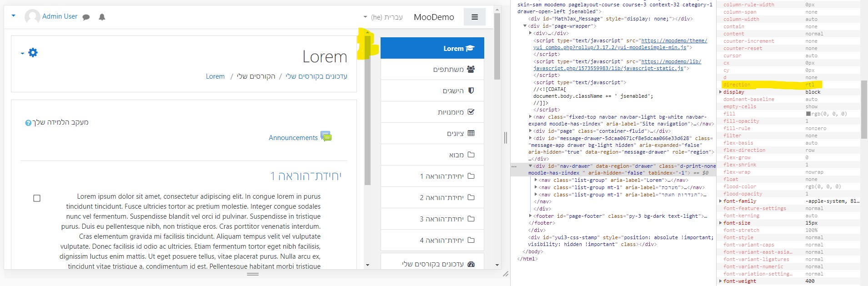
Task: Click the עדכונים בקורסים שלי breadcrumb link
Action: coord(316,76)
